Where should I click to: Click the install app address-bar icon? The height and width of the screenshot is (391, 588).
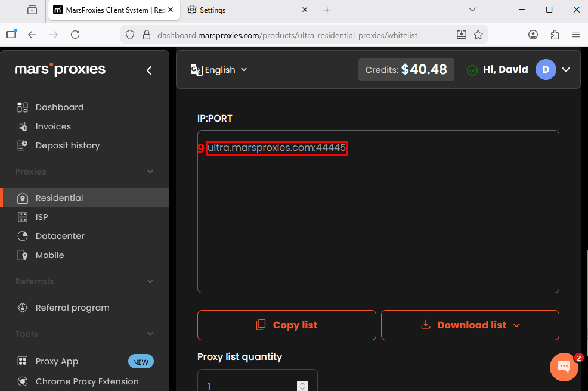pyautogui.click(x=461, y=35)
